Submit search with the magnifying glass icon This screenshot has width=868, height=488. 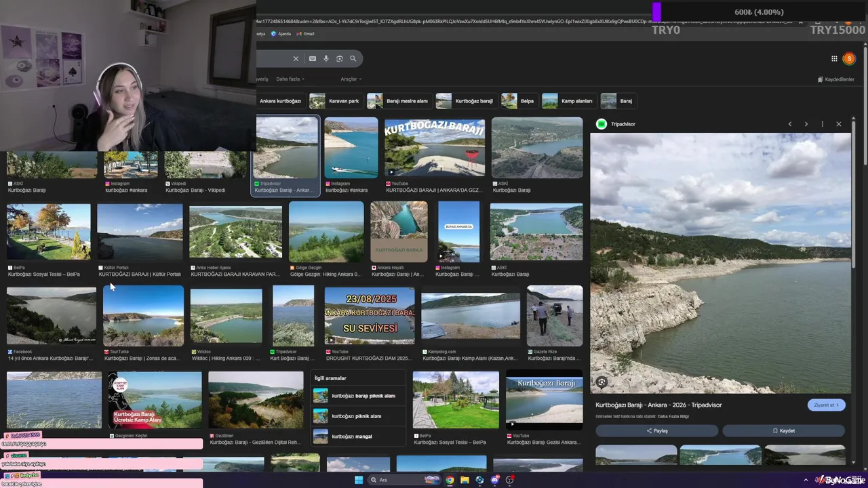(x=353, y=59)
